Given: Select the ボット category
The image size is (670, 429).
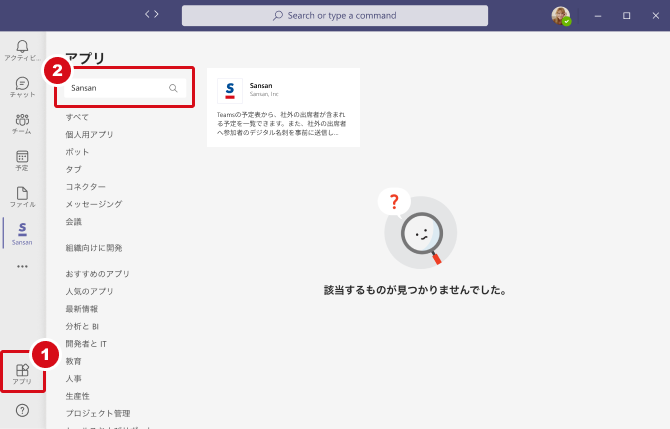Looking at the screenshot, I should point(77,152).
